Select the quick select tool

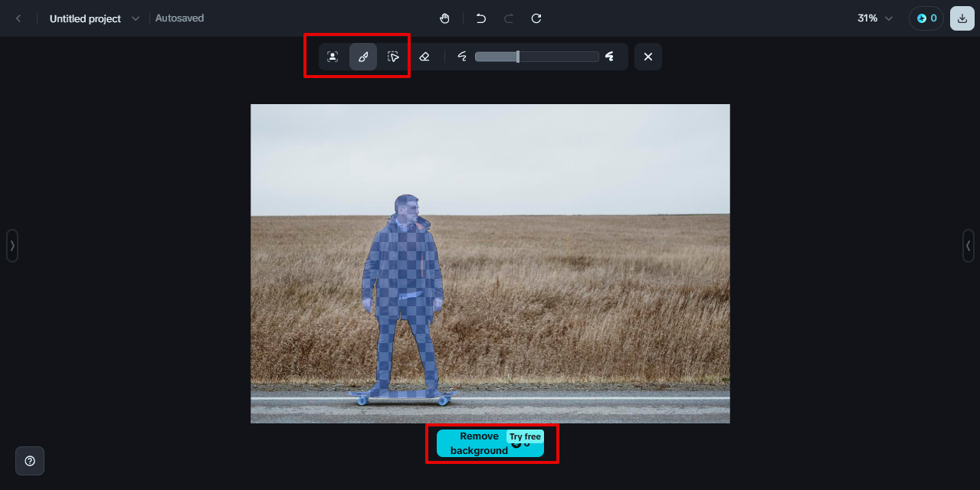[x=394, y=57]
